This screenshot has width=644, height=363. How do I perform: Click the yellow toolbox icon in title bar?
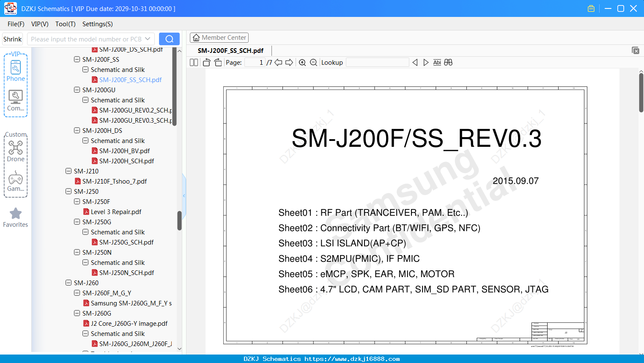pos(591,8)
